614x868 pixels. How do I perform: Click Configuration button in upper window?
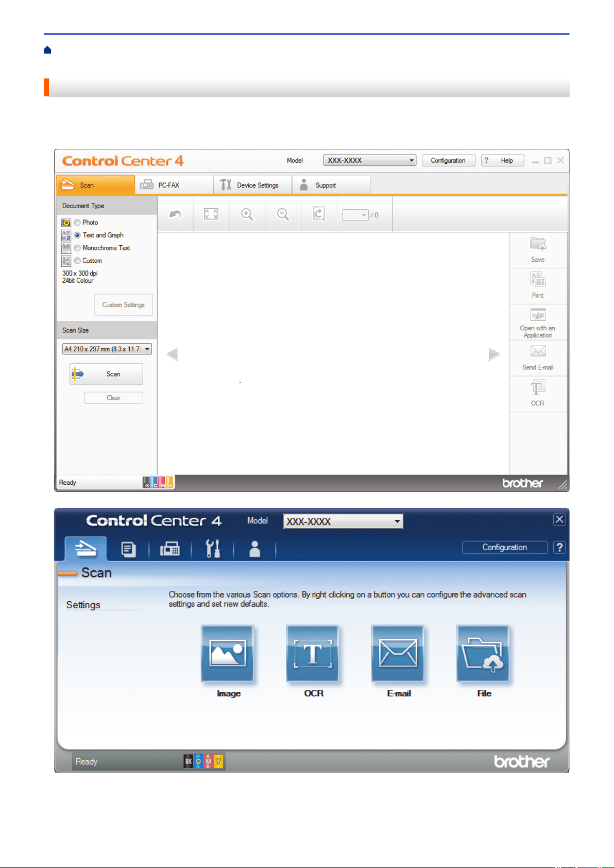[449, 160]
